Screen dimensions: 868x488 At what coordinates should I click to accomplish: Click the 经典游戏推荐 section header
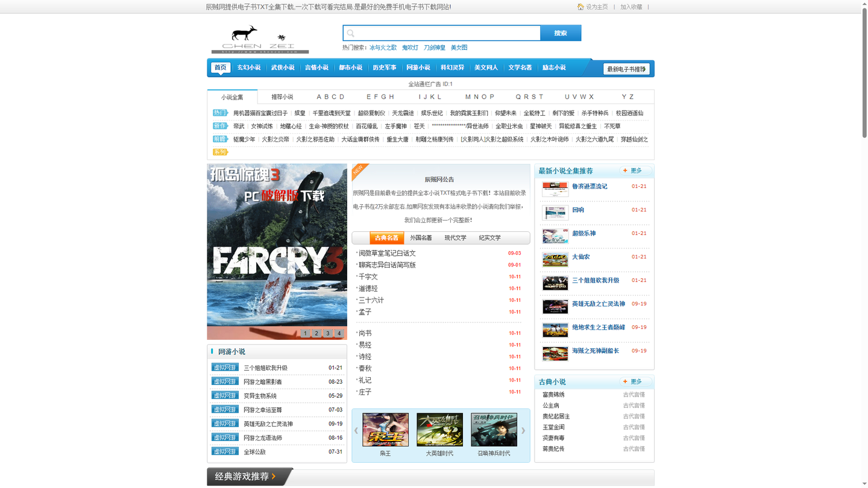tap(245, 477)
